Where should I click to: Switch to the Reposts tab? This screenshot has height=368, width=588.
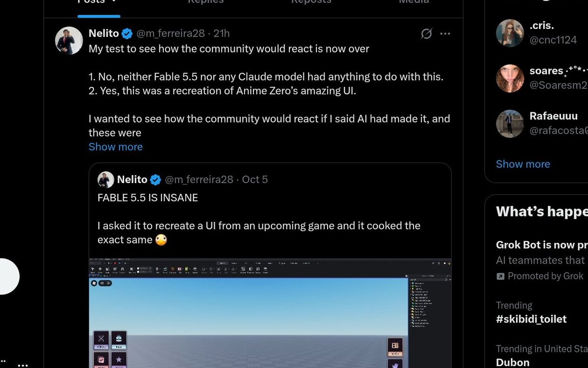pyautogui.click(x=311, y=3)
